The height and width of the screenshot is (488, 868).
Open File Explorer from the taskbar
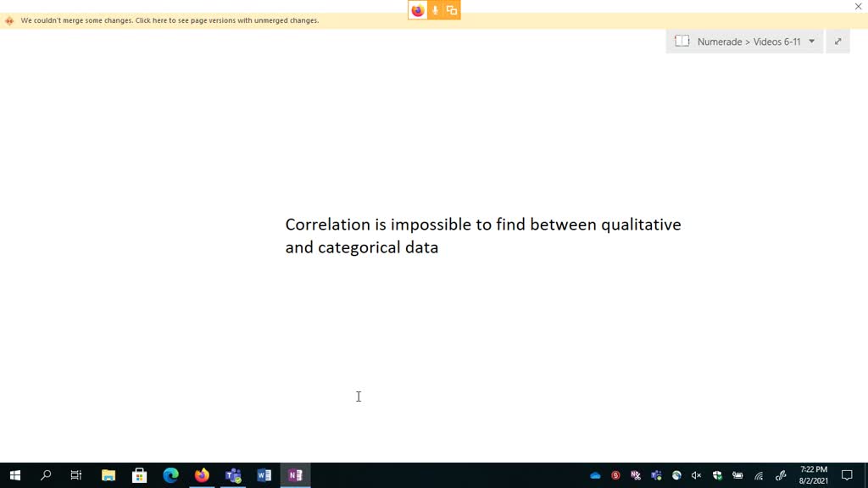[x=108, y=474]
